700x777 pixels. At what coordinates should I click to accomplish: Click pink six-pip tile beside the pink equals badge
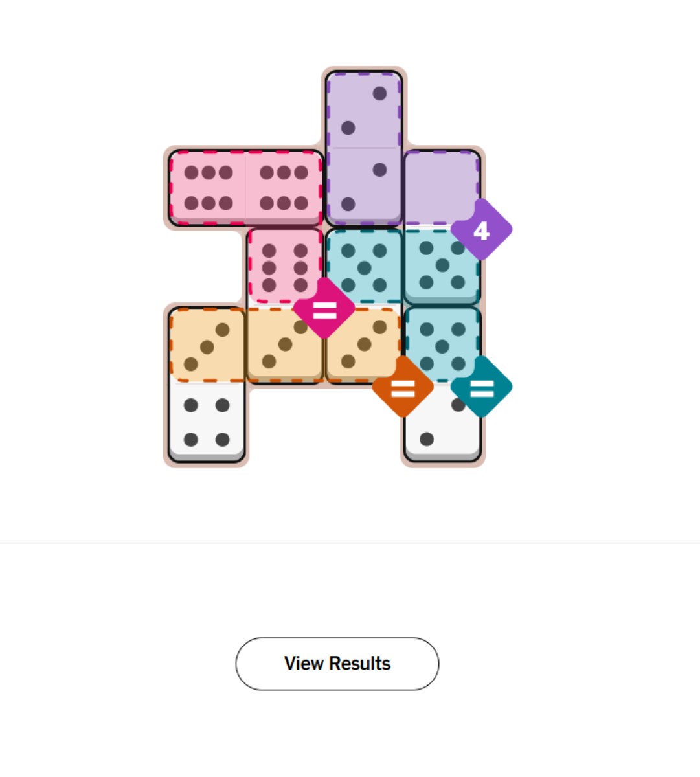pos(284,265)
